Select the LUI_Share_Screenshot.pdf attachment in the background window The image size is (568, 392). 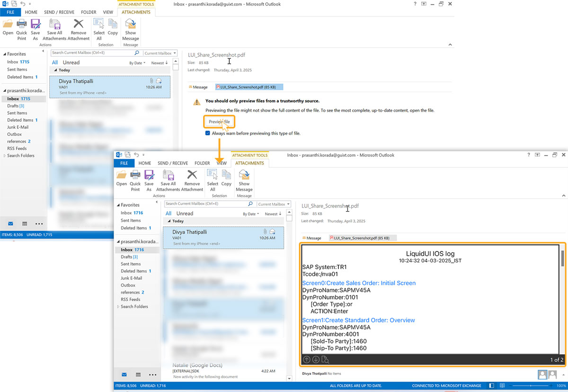coord(249,87)
